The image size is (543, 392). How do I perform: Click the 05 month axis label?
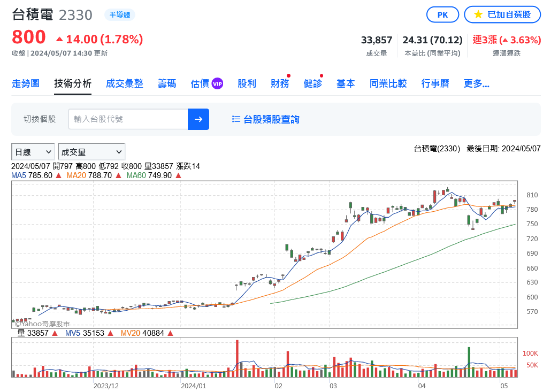point(504,386)
